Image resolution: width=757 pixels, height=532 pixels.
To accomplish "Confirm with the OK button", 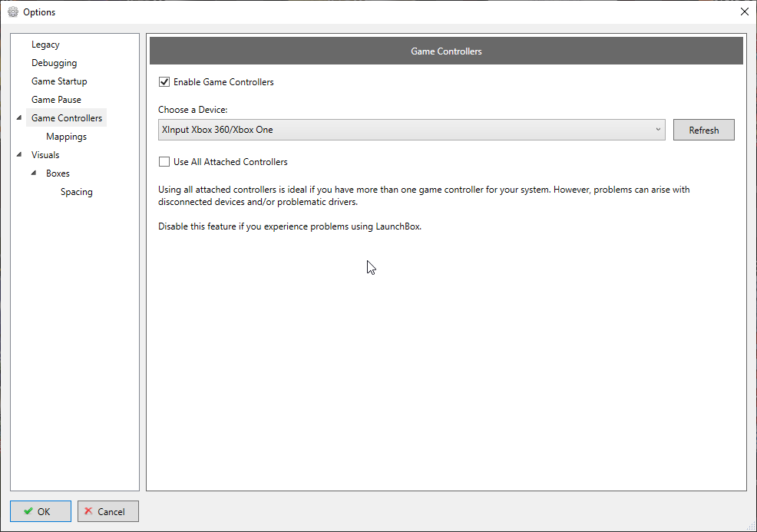I will 41,511.
